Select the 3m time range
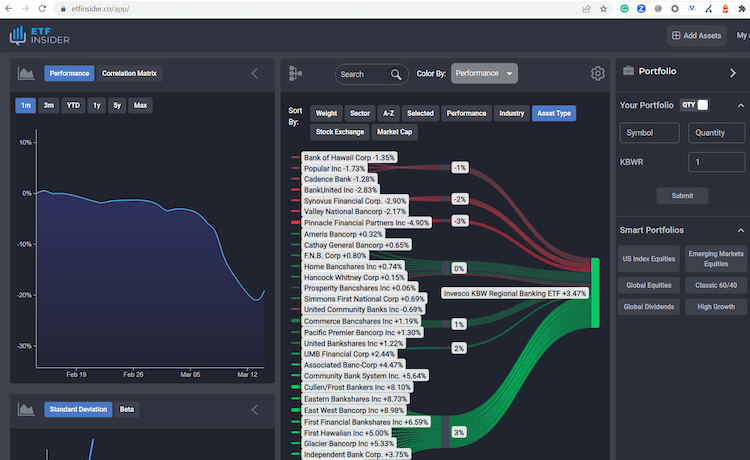 coord(49,105)
